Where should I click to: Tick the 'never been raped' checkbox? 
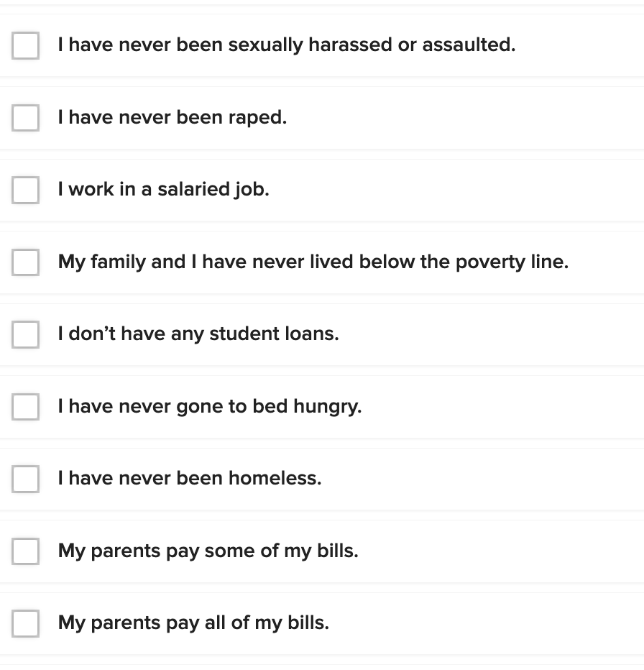click(x=26, y=118)
